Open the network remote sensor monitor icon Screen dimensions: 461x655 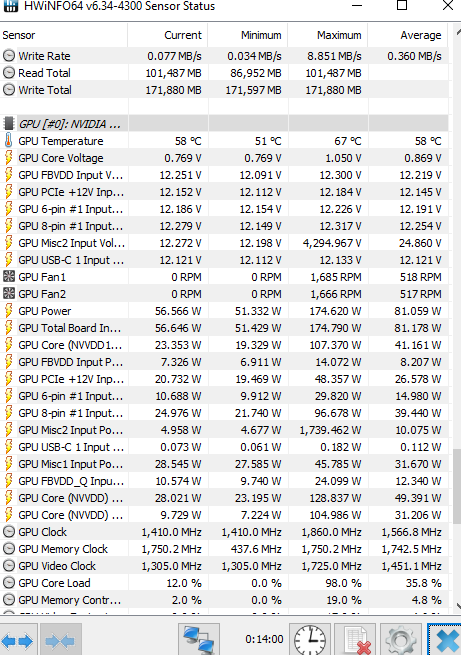point(199,640)
